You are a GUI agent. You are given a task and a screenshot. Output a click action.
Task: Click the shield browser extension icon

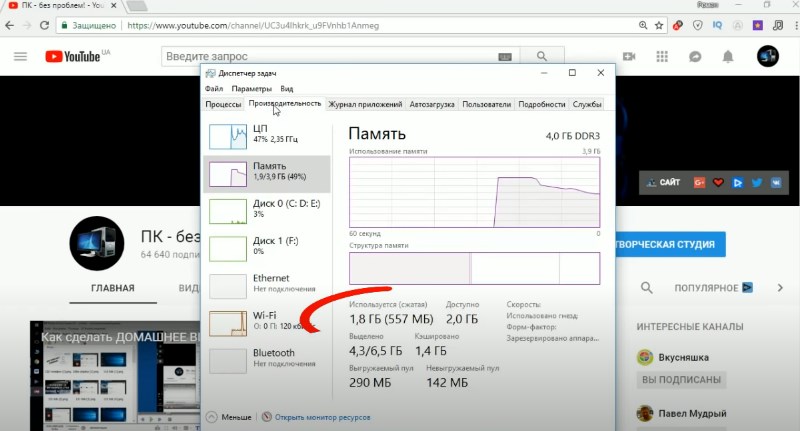point(697,26)
